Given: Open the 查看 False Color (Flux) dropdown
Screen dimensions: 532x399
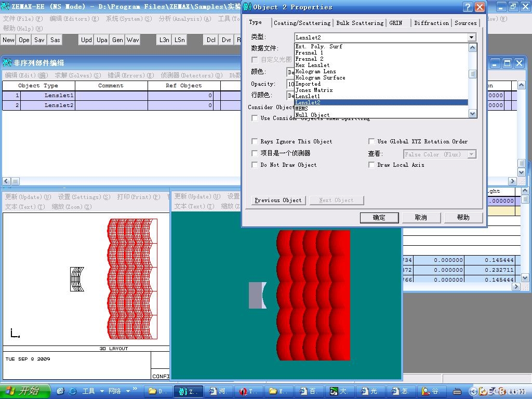Looking at the screenshot, I should point(472,154).
